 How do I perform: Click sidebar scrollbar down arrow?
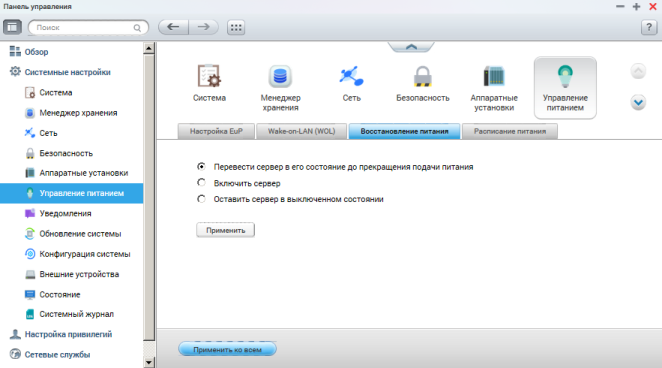click(x=149, y=362)
